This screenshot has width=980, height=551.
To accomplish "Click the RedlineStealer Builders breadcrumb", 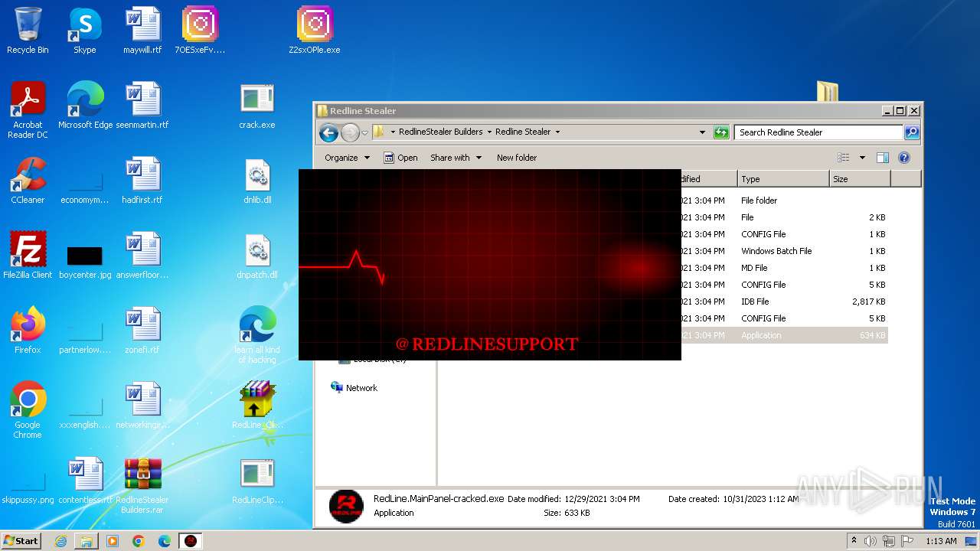I will click(440, 132).
